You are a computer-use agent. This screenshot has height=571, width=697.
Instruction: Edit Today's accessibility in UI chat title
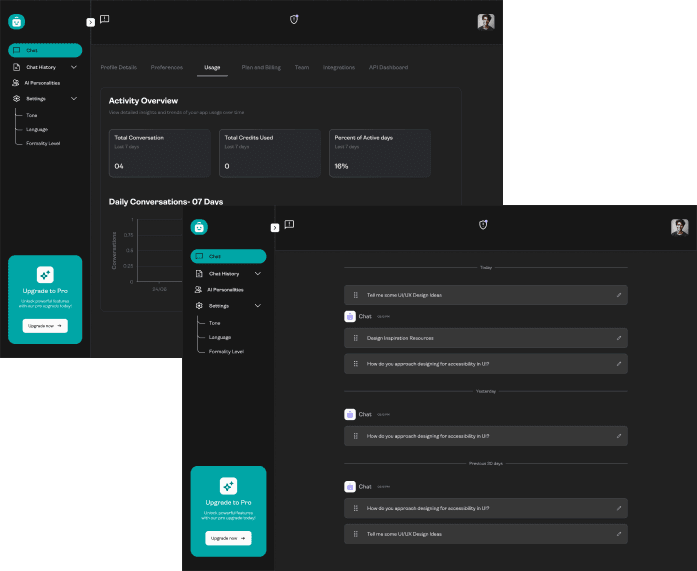pyautogui.click(x=619, y=364)
